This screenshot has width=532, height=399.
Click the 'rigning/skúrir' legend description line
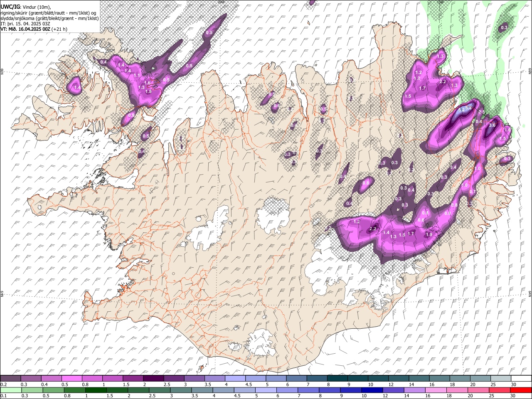click(x=48, y=12)
